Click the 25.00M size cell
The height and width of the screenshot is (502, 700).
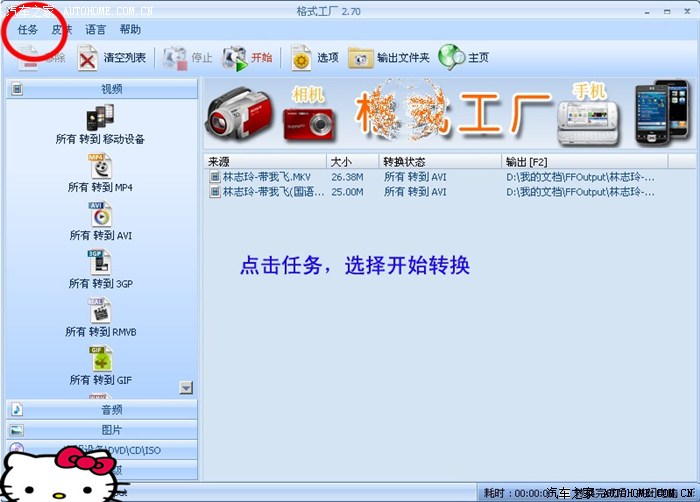tap(347, 192)
